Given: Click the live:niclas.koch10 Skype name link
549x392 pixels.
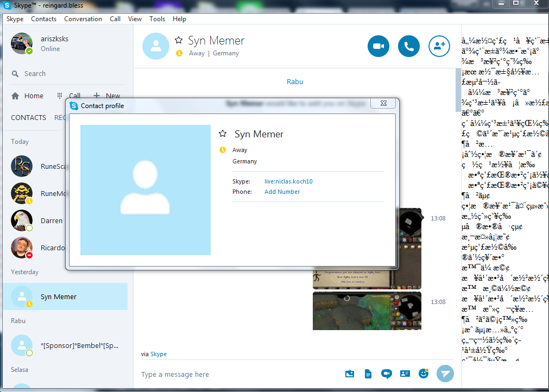Looking at the screenshot, I should (288, 181).
